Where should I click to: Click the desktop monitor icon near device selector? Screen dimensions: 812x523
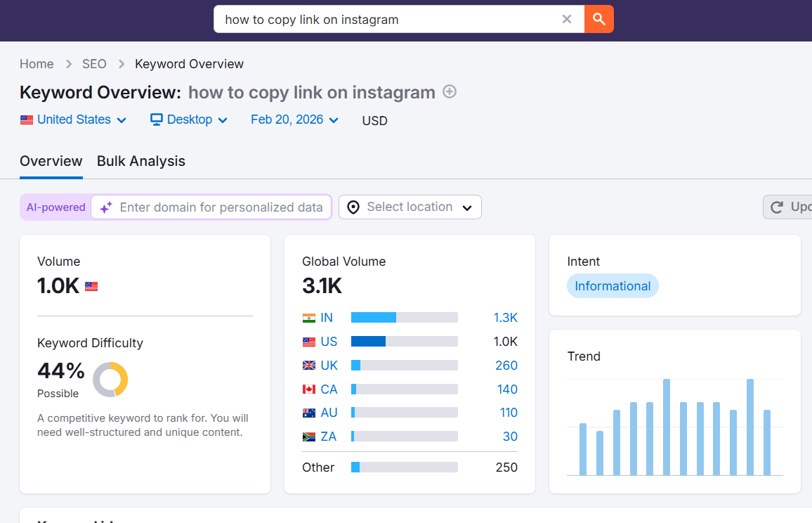pyautogui.click(x=155, y=120)
